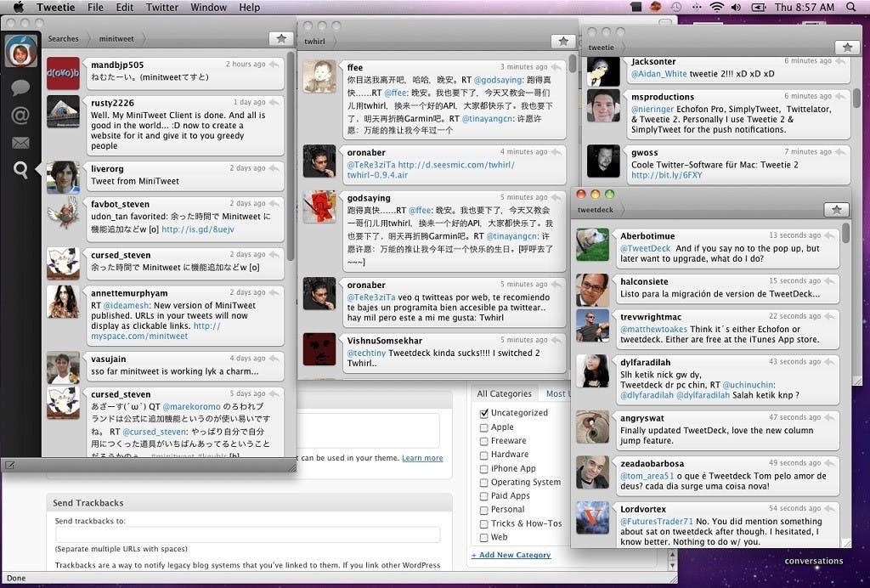
Task: Open direct messages envelope icon
Action: pyautogui.click(x=20, y=143)
